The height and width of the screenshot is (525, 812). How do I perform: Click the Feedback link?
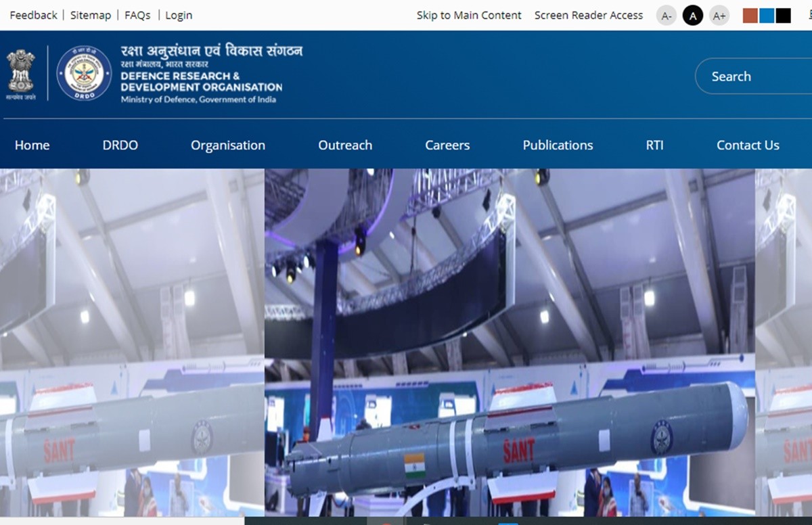33,15
